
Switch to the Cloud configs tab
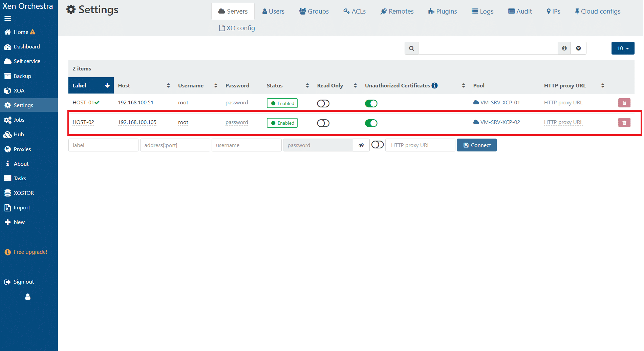pyautogui.click(x=598, y=11)
